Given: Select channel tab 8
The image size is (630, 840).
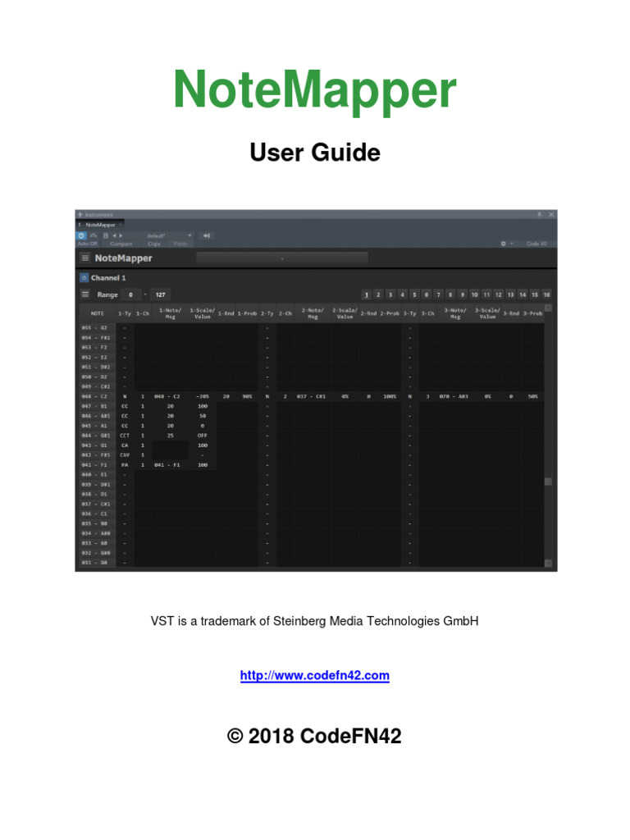Looking at the screenshot, I should point(450,294).
